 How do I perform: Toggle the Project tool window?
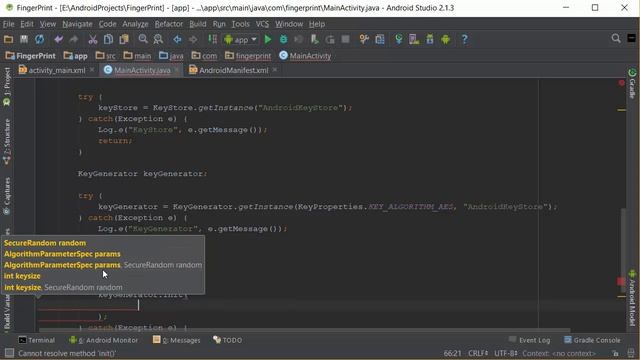pyautogui.click(x=7, y=87)
